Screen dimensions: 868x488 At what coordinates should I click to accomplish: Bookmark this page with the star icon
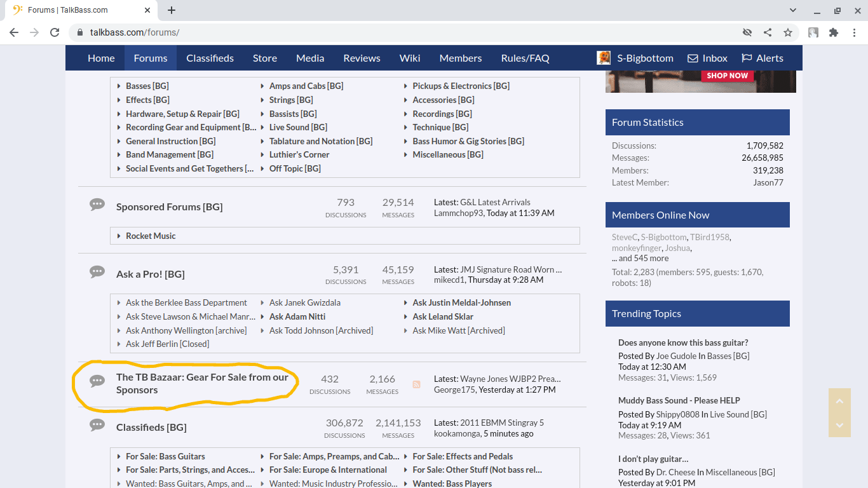click(x=788, y=32)
